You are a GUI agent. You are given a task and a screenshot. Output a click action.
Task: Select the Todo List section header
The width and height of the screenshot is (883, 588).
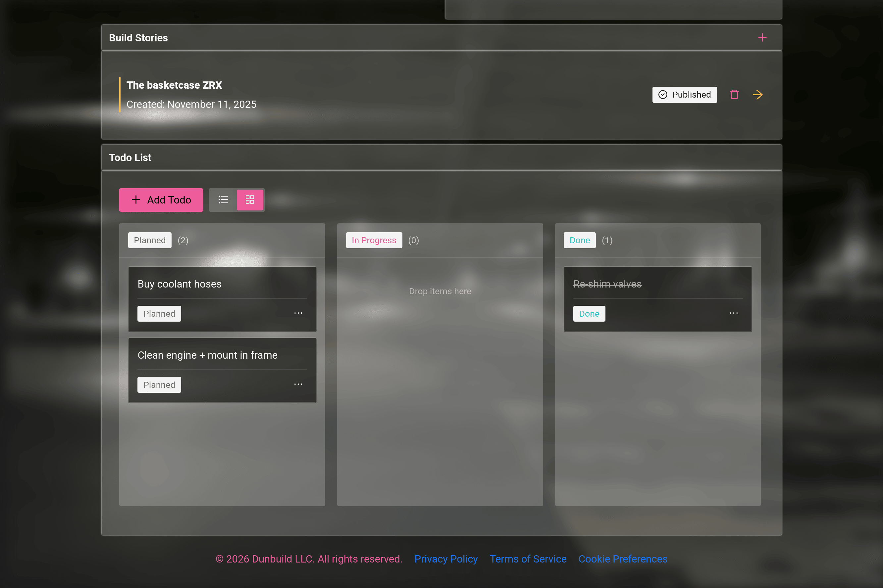130,157
